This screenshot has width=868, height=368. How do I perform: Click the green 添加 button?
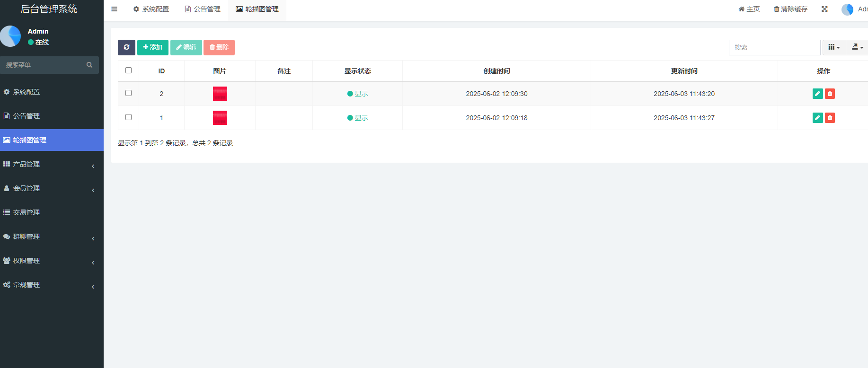click(x=152, y=47)
